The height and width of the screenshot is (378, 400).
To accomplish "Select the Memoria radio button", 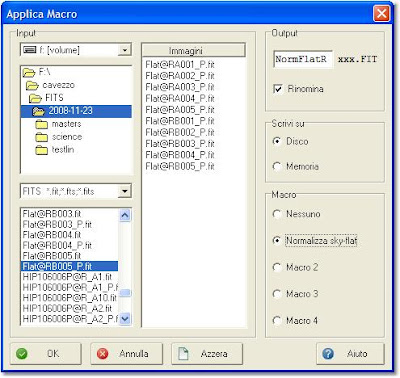I will pyautogui.click(x=277, y=166).
